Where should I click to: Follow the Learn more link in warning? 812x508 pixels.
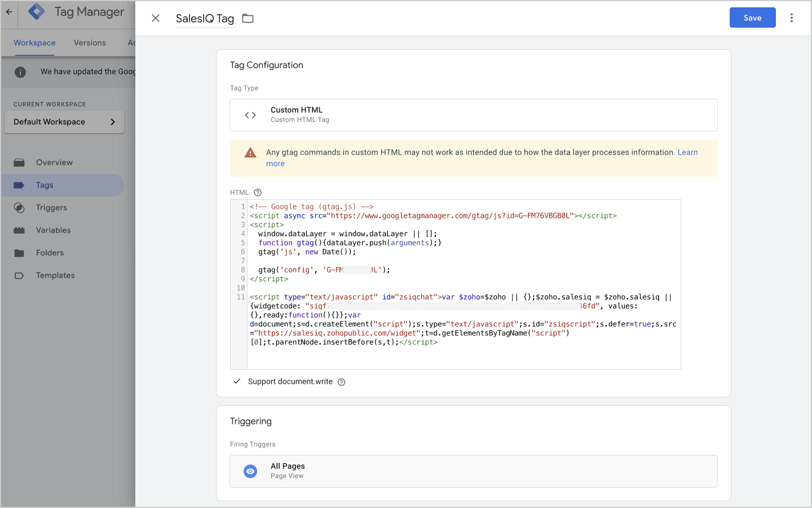(687, 152)
